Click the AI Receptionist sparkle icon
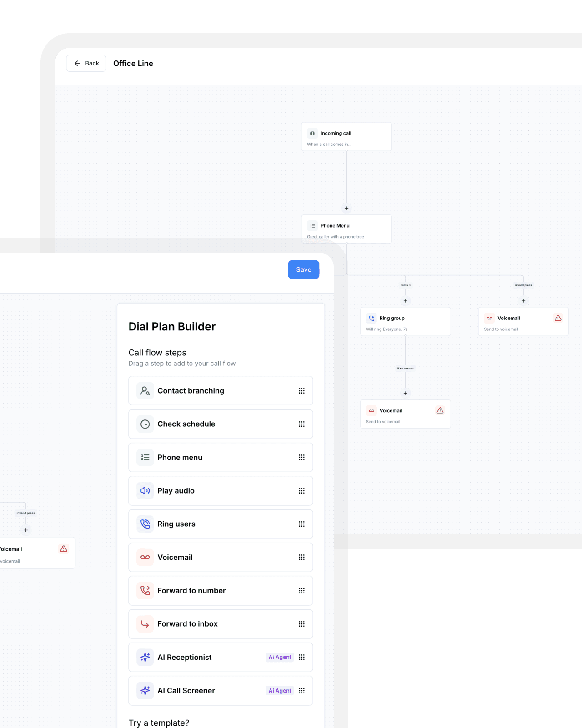This screenshot has width=582, height=728. click(x=145, y=657)
